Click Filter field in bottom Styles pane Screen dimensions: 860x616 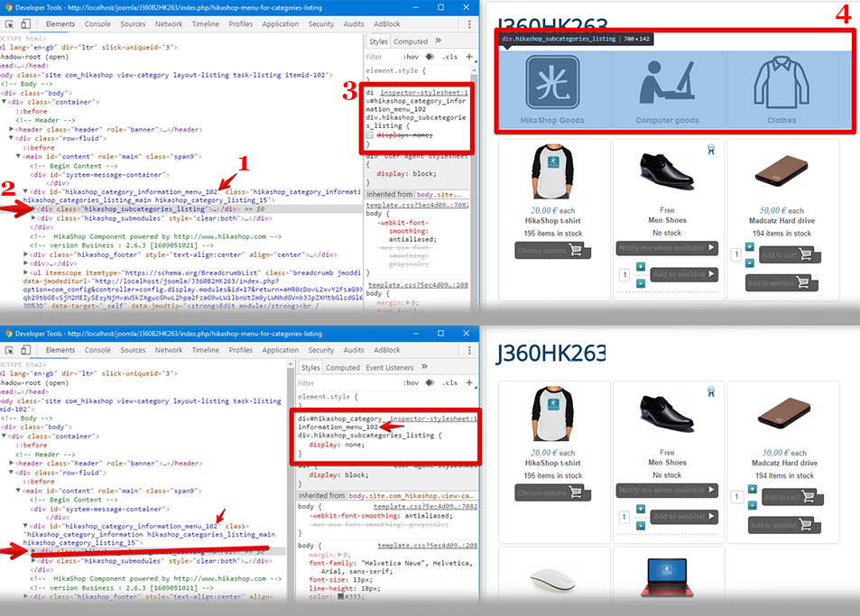click(x=348, y=383)
